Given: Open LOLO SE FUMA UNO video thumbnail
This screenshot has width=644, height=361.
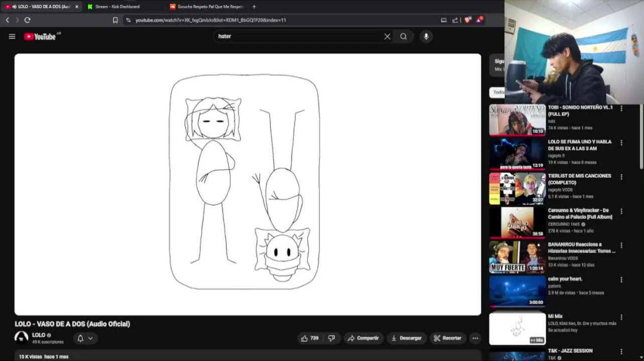Looking at the screenshot, I should pos(517,154).
